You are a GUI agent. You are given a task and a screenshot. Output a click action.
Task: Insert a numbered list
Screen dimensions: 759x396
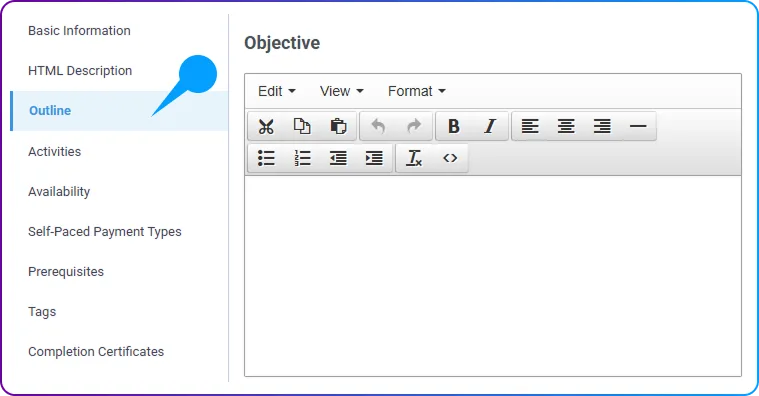point(302,158)
